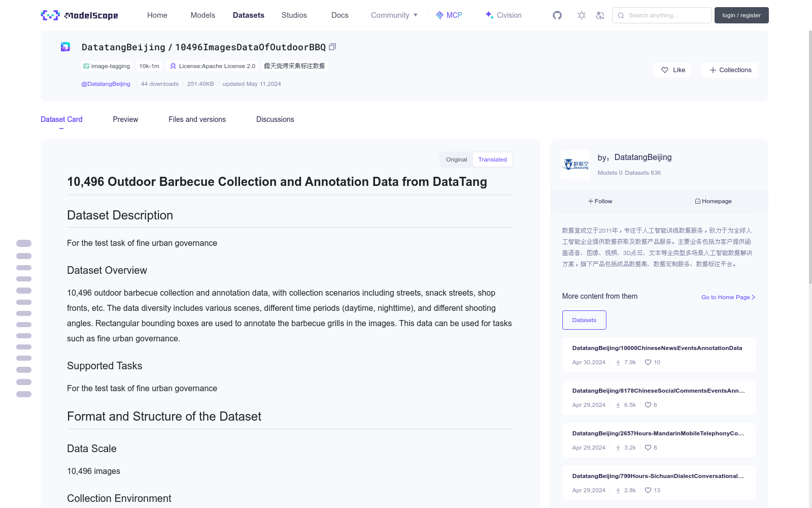Open the GitHub icon link
The height and width of the screenshot is (508, 812).
point(557,15)
